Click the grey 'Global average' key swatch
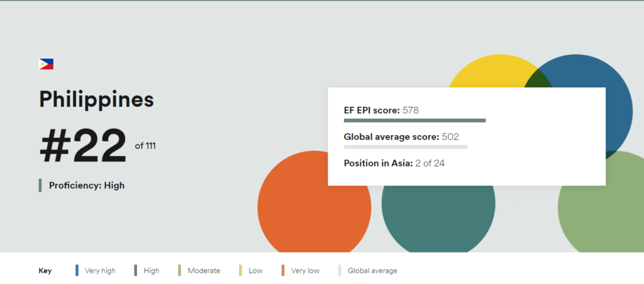This screenshot has height=284, width=644. tap(340, 270)
